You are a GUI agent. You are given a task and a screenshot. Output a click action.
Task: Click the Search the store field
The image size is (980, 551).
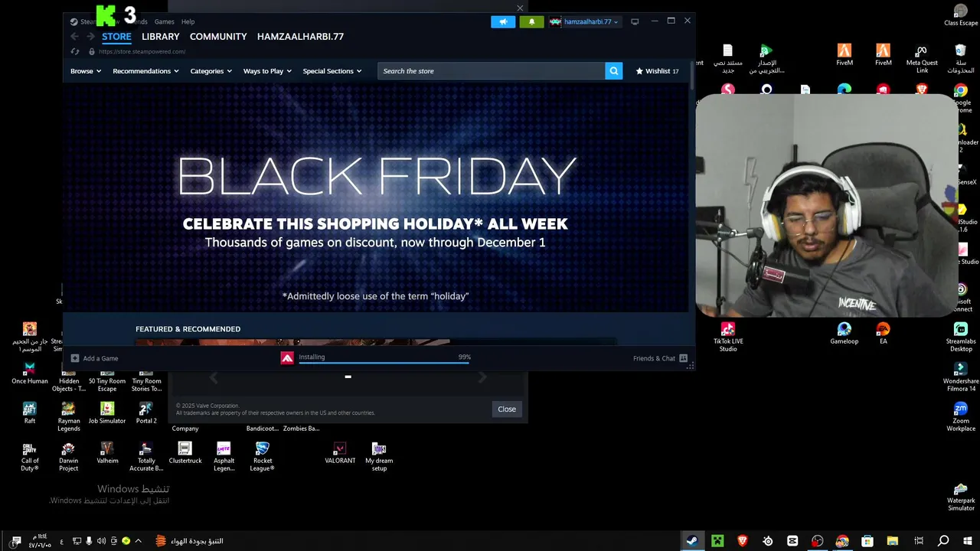pyautogui.click(x=491, y=71)
